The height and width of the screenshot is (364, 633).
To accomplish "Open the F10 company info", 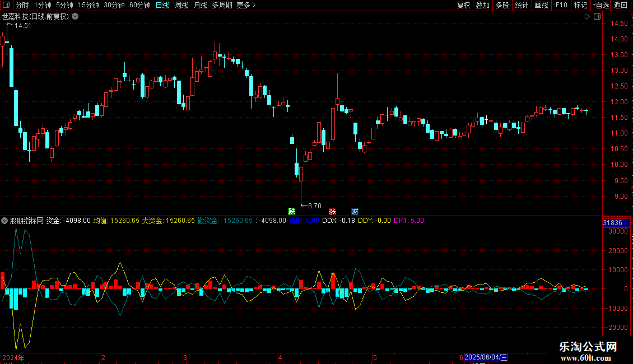I will coord(561,5).
